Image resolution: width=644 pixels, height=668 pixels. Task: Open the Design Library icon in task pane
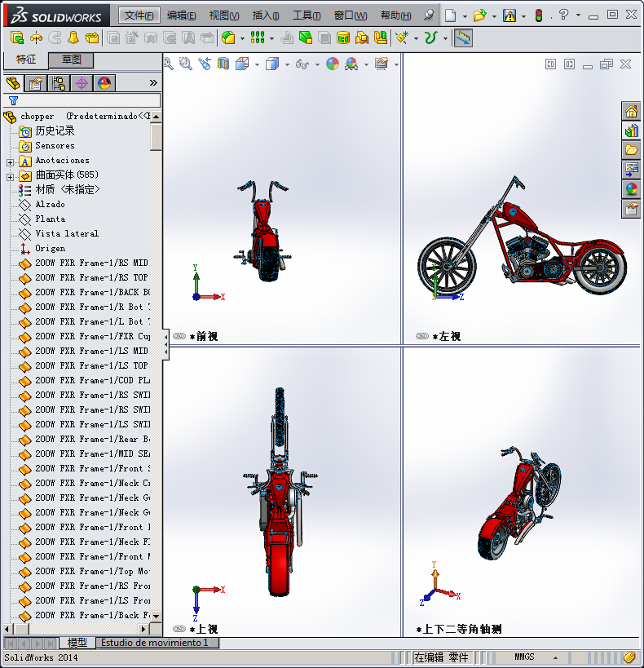pyautogui.click(x=631, y=131)
